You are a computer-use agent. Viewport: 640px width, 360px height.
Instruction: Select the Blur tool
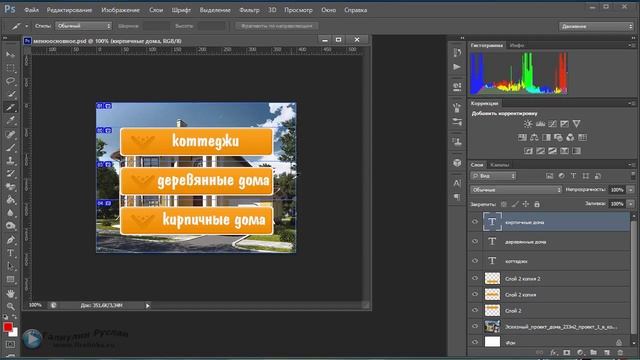click(10, 213)
